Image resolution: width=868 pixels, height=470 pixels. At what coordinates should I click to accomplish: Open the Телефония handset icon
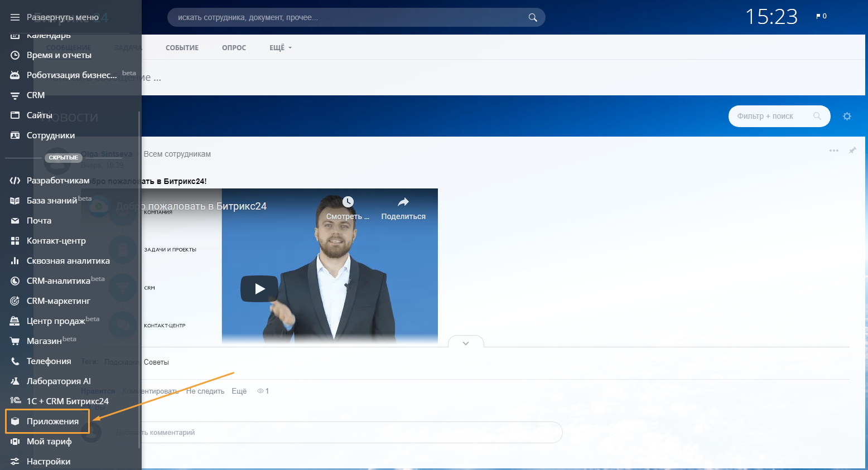15,361
